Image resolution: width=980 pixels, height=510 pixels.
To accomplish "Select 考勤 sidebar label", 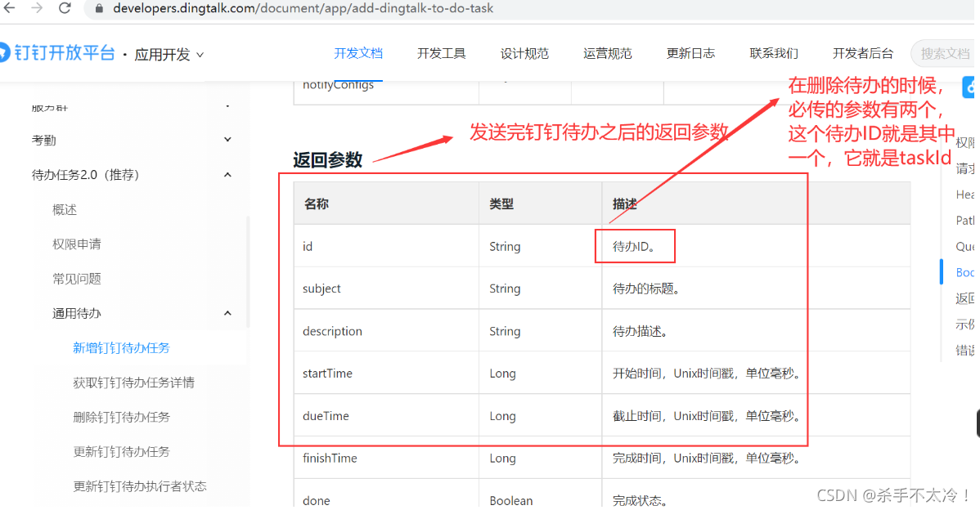I will [43, 141].
